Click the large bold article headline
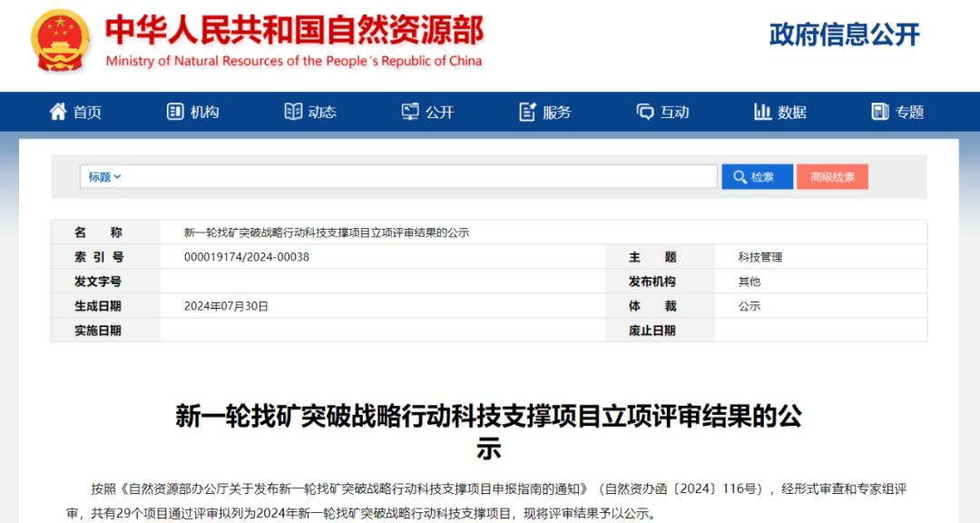The width and height of the screenshot is (980, 523). (x=489, y=432)
